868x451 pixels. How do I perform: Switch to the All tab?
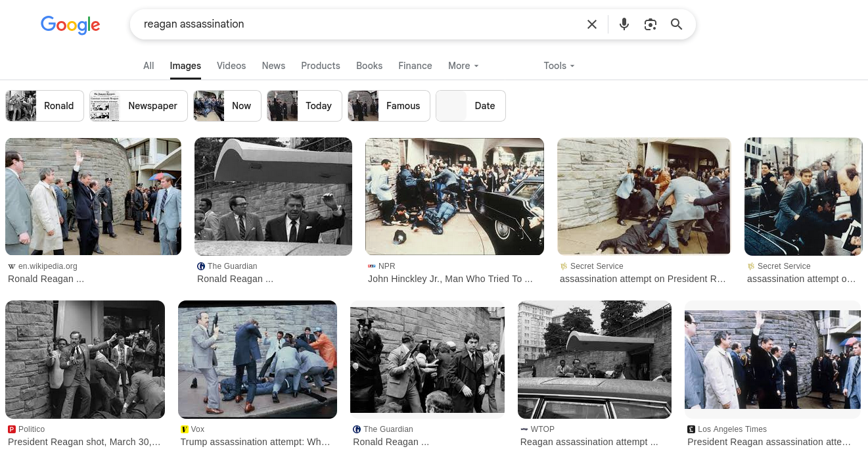point(148,66)
